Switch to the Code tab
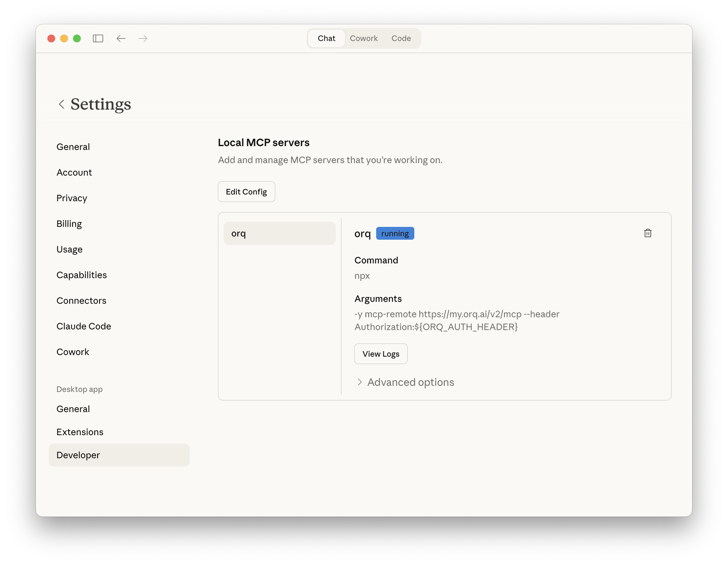728x564 pixels. tap(401, 38)
